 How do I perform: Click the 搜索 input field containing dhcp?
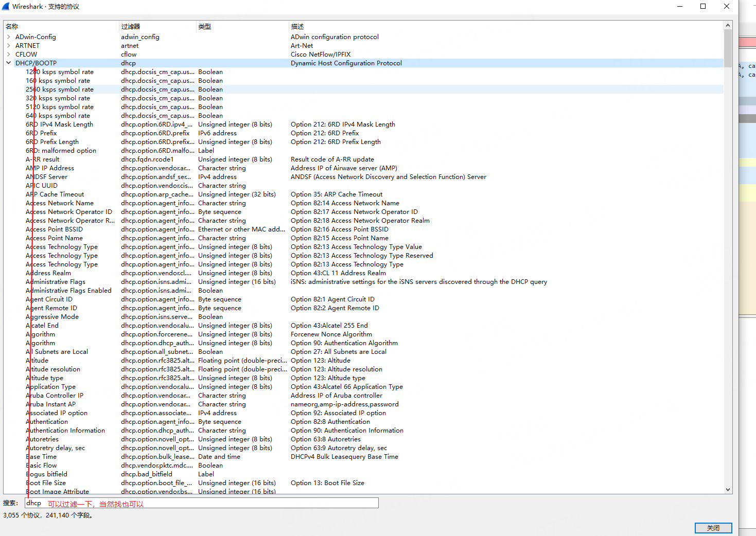(202, 503)
